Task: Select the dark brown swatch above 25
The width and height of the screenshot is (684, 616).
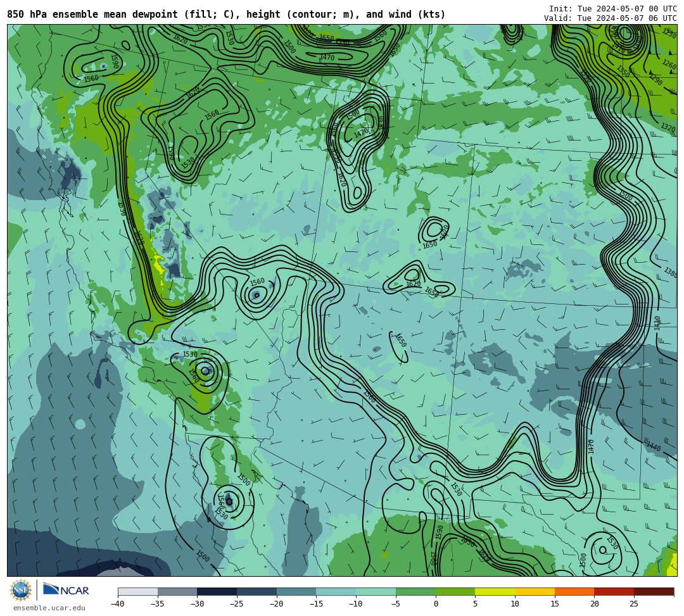Action: (654, 591)
